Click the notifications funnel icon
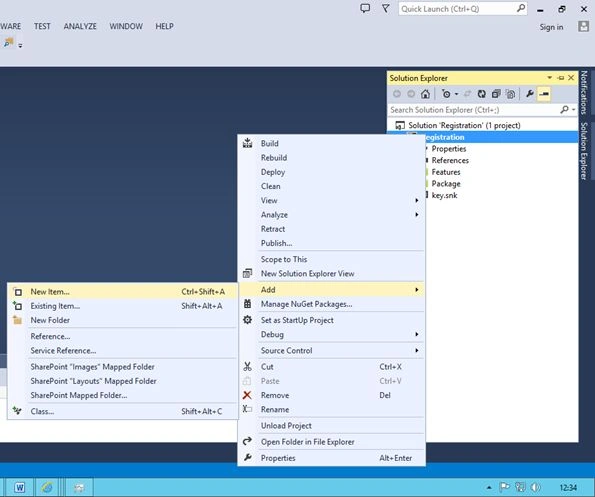Viewport: 595px width, 497px height. (x=386, y=8)
